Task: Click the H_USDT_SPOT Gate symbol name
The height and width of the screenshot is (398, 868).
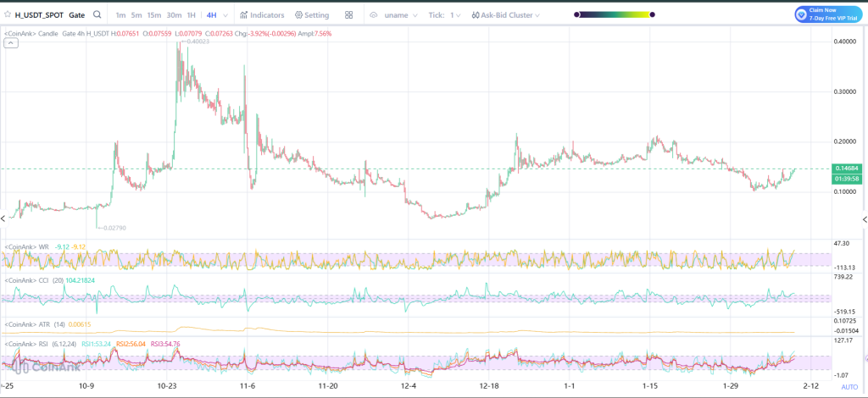Action: coord(49,15)
